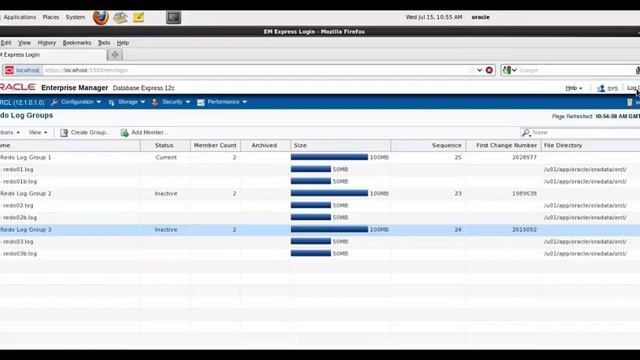Sort by First Change Number column header
The height and width of the screenshot is (360, 640).
pyautogui.click(x=503, y=145)
